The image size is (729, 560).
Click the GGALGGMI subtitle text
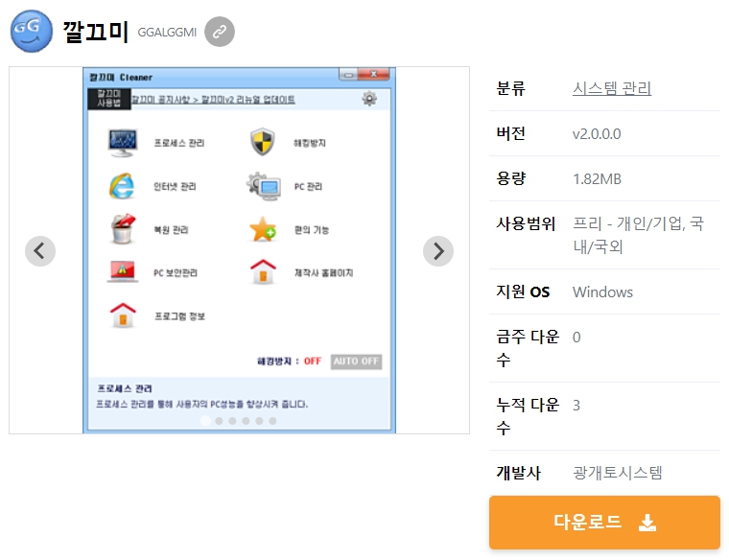click(x=167, y=32)
